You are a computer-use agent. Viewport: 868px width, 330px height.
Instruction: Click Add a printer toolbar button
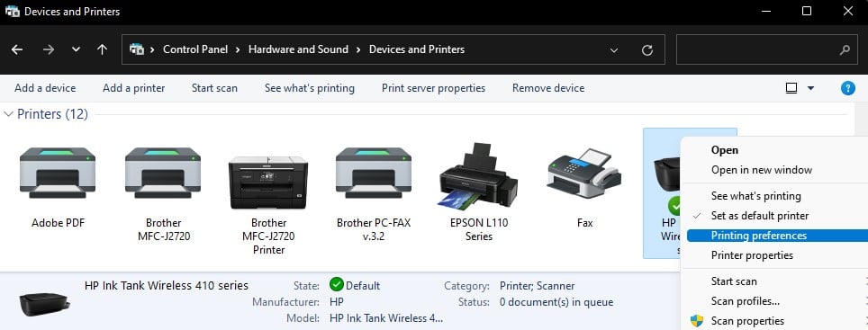134,88
